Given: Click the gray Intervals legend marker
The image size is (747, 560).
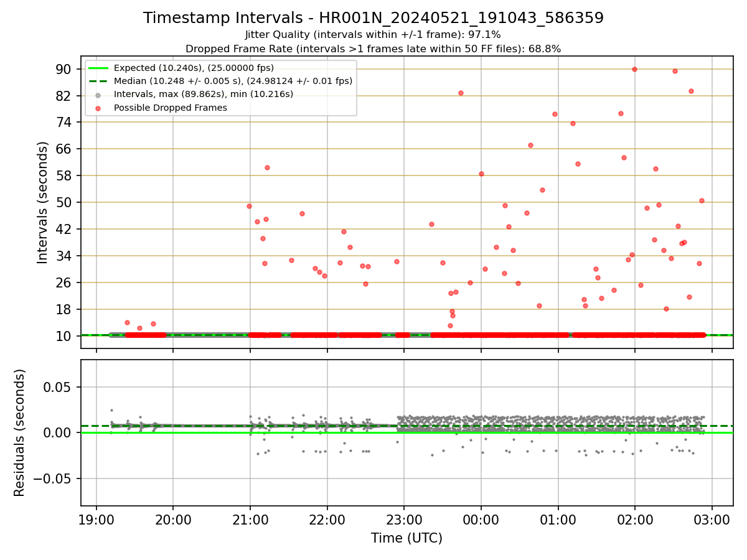Looking at the screenshot, I should pyautogui.click(x=98, y=95).
